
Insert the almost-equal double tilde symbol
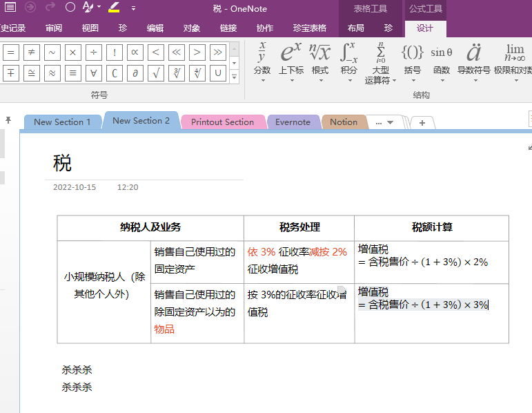pyautogui.click(x=52, y=73)
